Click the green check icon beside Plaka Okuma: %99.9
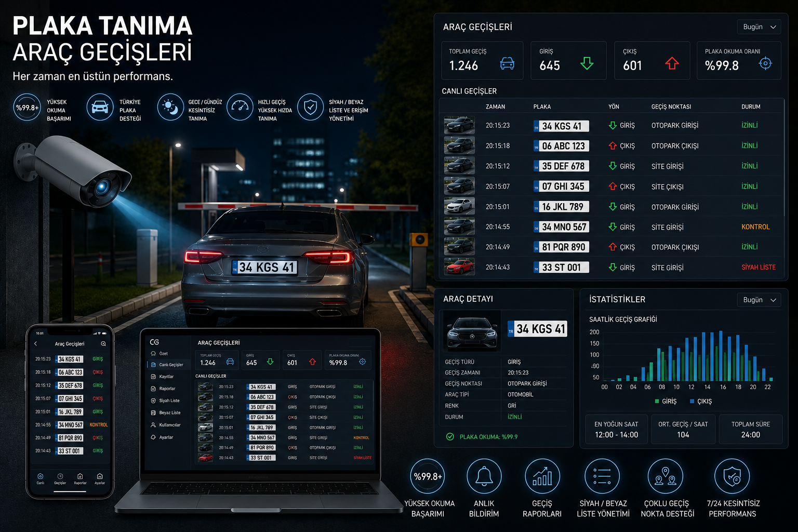Screen dimensions: 798x532 click(x=450, y=437)
